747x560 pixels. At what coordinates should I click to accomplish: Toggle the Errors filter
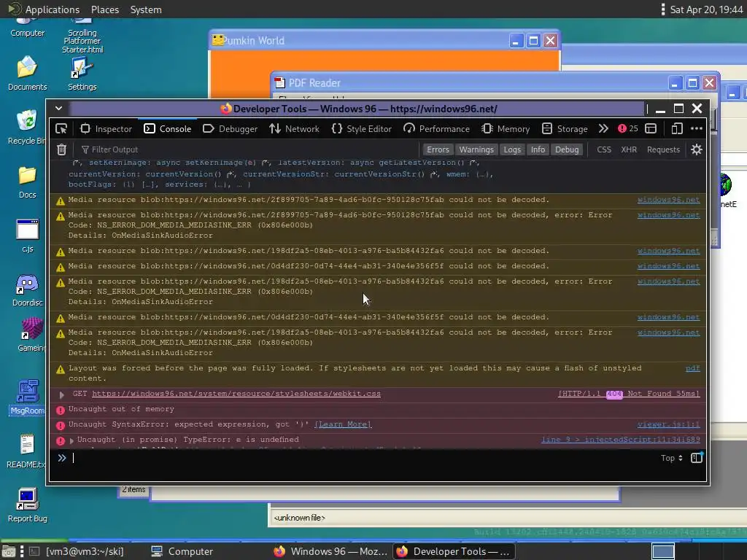(438, 149)
